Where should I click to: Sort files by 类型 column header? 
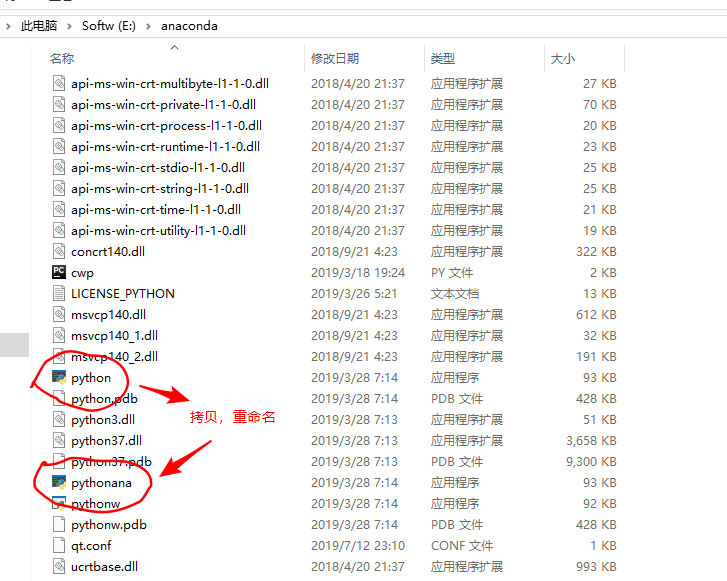point(443,58)
